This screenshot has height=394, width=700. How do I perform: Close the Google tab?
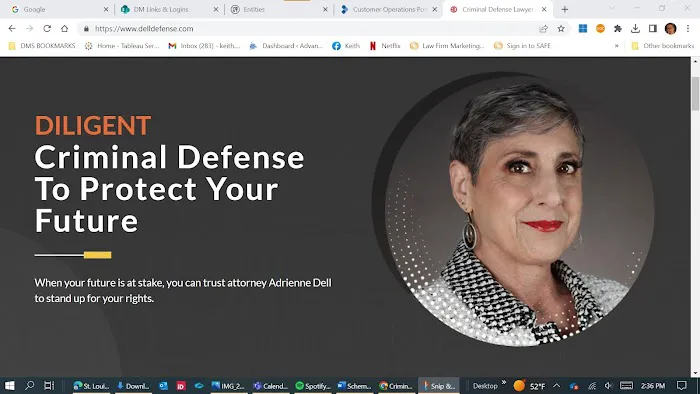click(106, 9)
